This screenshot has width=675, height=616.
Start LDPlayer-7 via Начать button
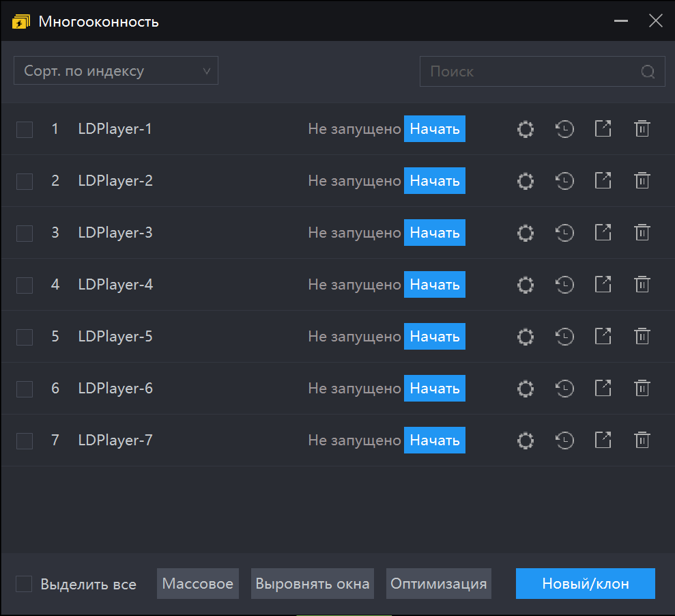[434, 440]
